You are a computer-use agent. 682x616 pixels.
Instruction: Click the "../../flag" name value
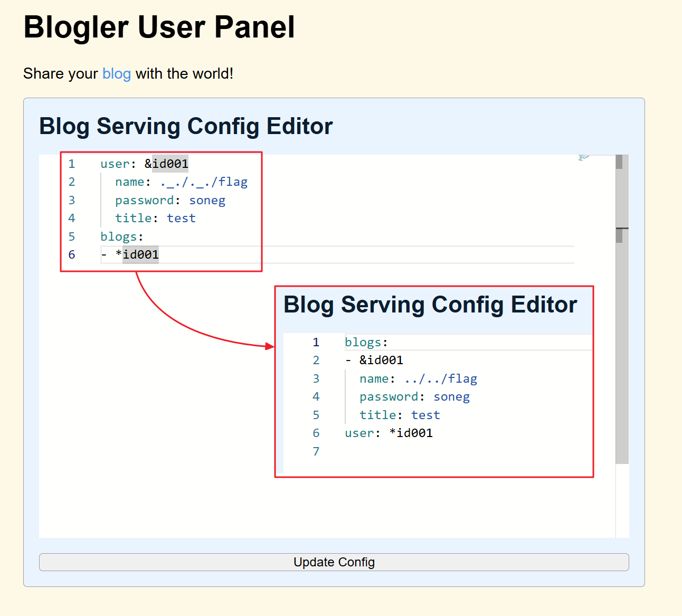point(441,379)
